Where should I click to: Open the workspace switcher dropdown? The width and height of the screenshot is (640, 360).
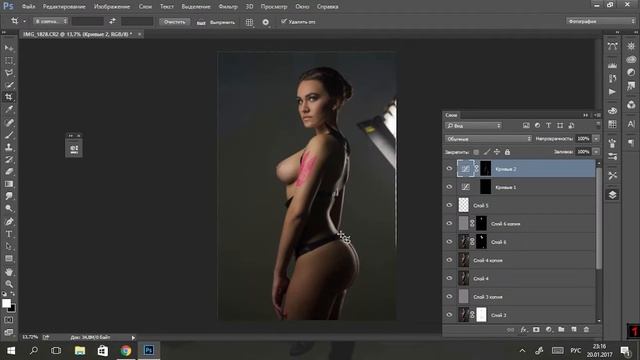tap(600, 21)
